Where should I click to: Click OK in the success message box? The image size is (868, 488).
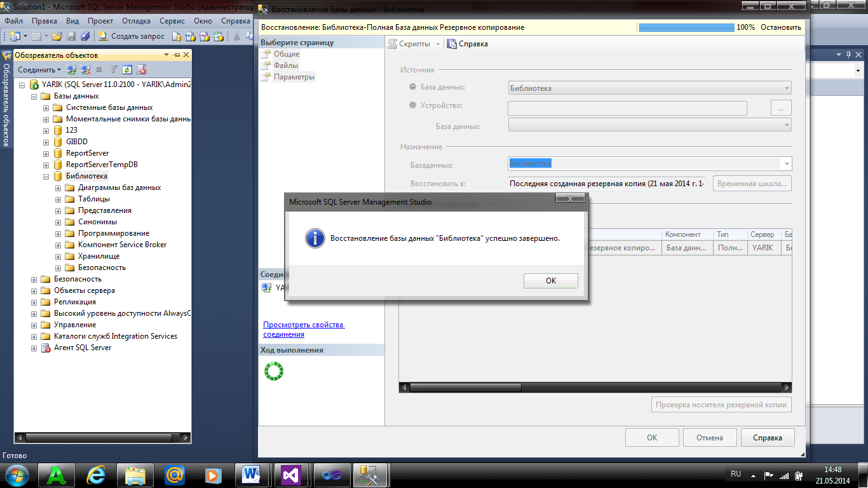551,281
